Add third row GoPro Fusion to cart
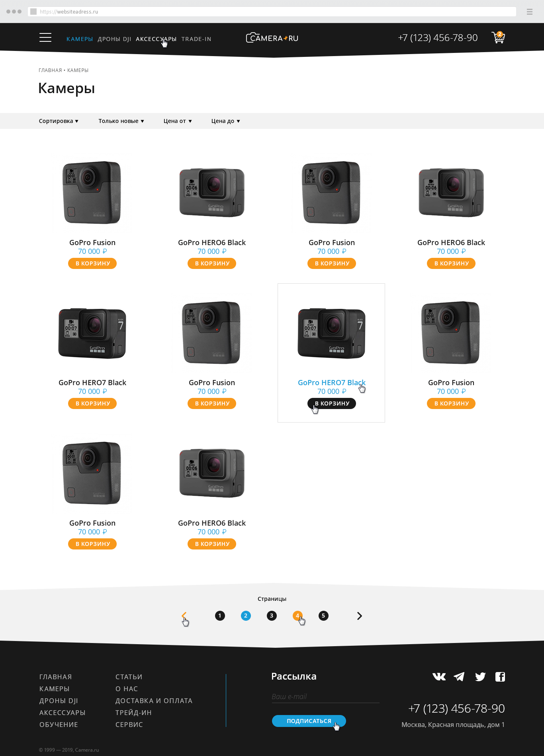 click(x=92, y=544)
